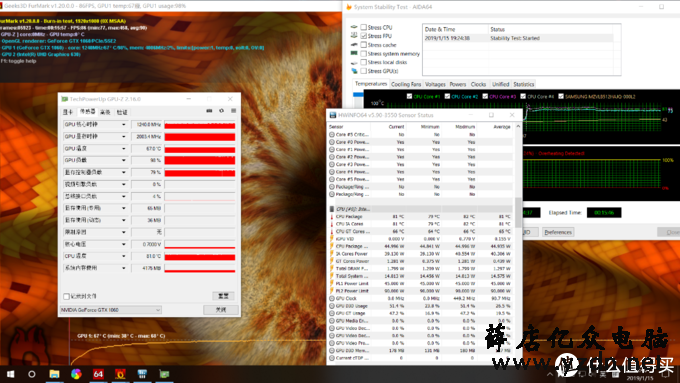Click GPU-Z 重置 reset button
Viewport: 680px width, 383px height.
pos(223,296)
